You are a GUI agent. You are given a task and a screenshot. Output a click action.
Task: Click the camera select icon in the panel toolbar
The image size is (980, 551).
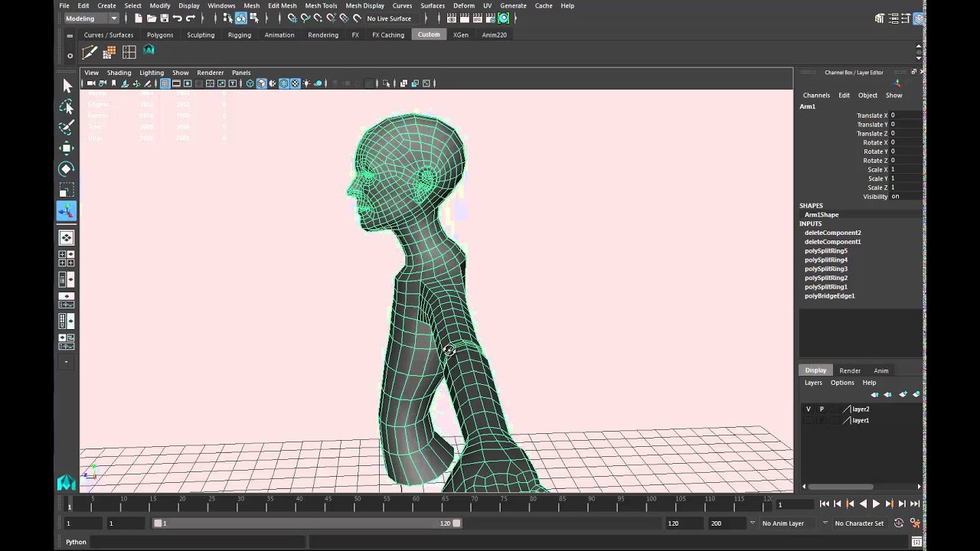[x=91, y=83]
